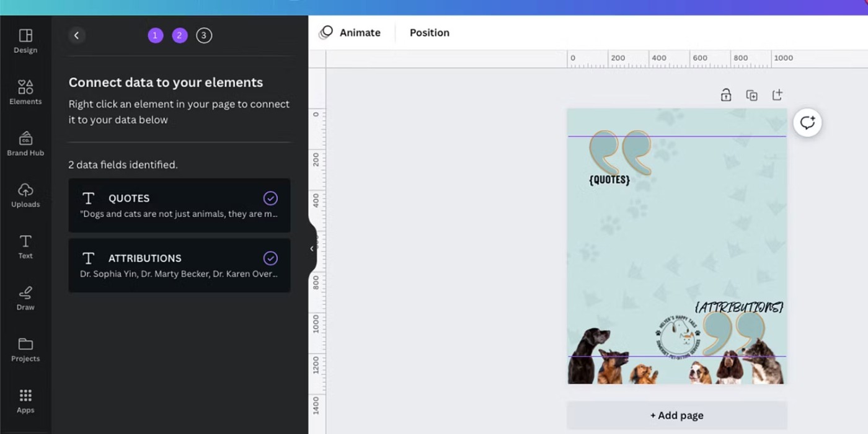The height and width of the screenshot is (434, 868).
Task: Select the Text tool in sidebar
Action: click(x=25, y=247)
